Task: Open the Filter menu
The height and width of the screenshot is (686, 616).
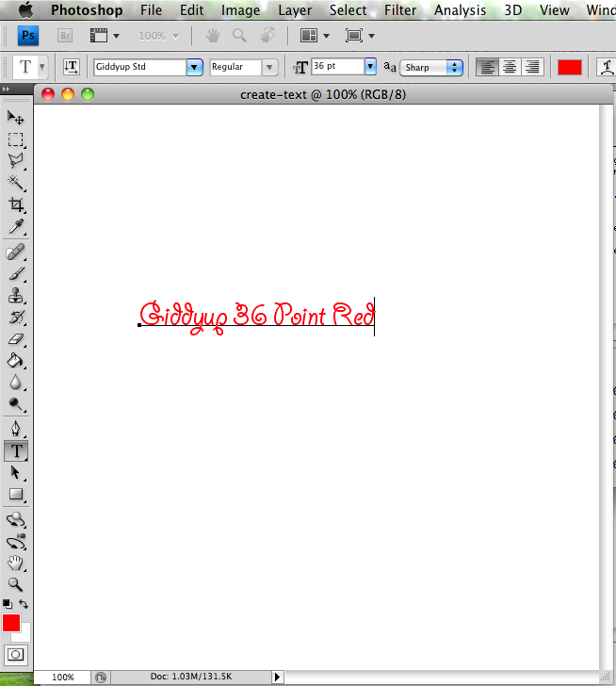Action: 400,10
